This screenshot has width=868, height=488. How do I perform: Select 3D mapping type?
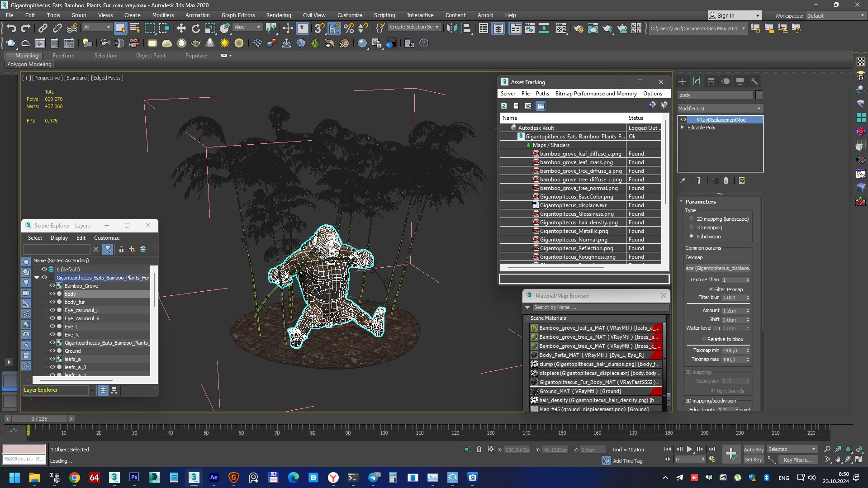pos(691,227)
